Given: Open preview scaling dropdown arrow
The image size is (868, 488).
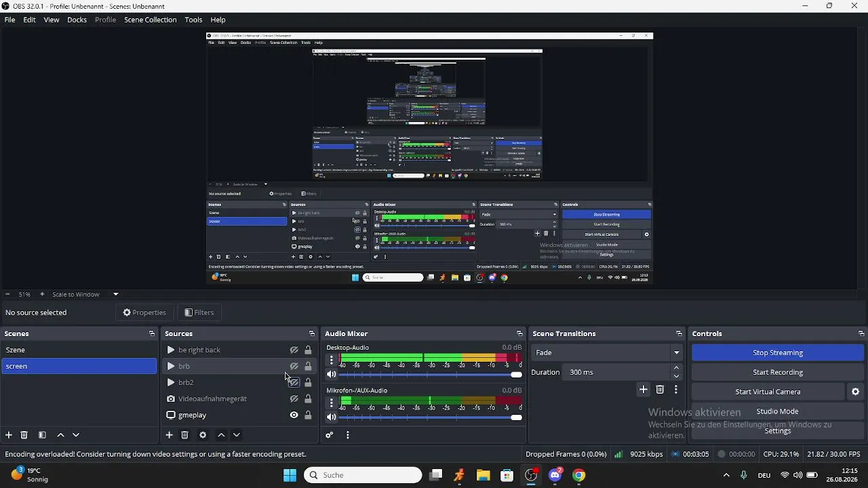Looking at the screenshot, I should click(115, 294).
